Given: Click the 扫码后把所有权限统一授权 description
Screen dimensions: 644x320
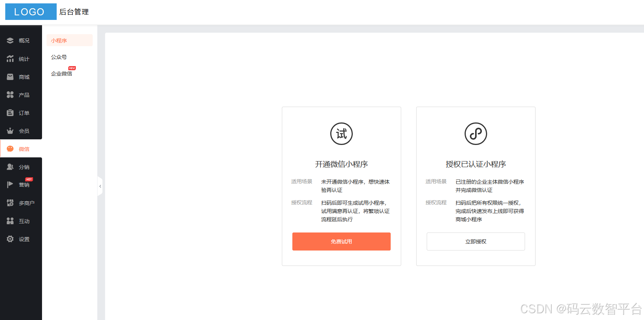Looking at the screenshot, I should coord(490,211).
